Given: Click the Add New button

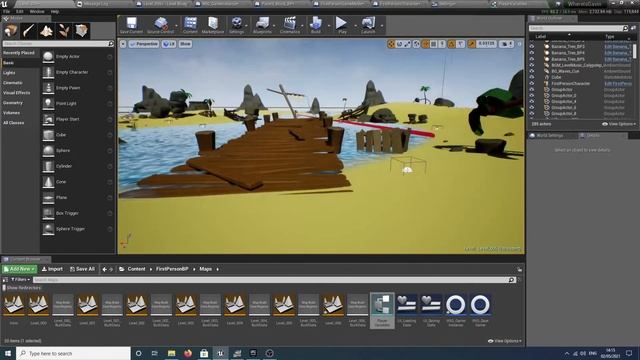Looking at the screenshot, I should 19,269.
